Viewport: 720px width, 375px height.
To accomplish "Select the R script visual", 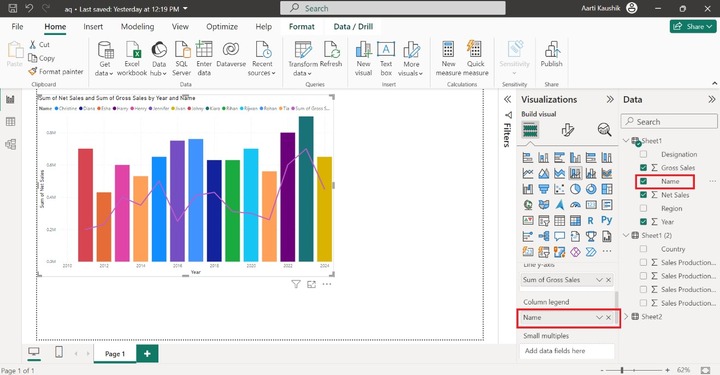I will (591, 220).
